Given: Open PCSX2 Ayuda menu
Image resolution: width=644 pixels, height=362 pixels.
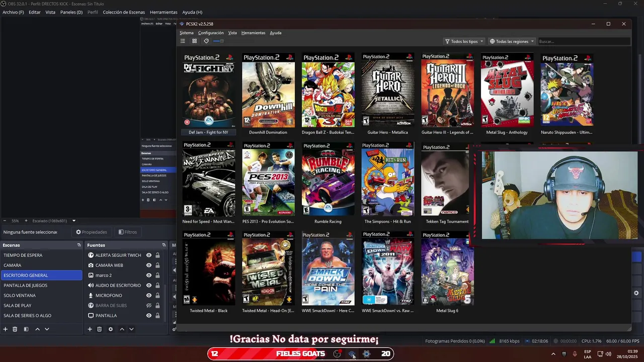Looking at the screenshot, I should click(x=276, y=33).
